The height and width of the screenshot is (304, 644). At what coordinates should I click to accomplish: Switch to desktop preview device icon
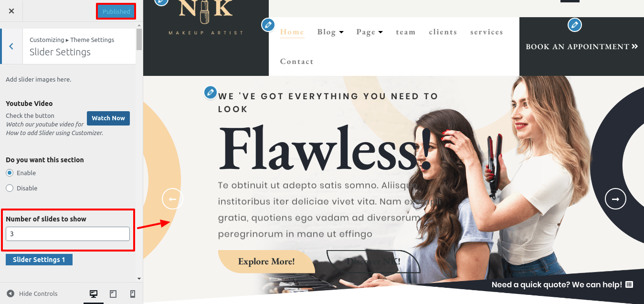[94, 294]
